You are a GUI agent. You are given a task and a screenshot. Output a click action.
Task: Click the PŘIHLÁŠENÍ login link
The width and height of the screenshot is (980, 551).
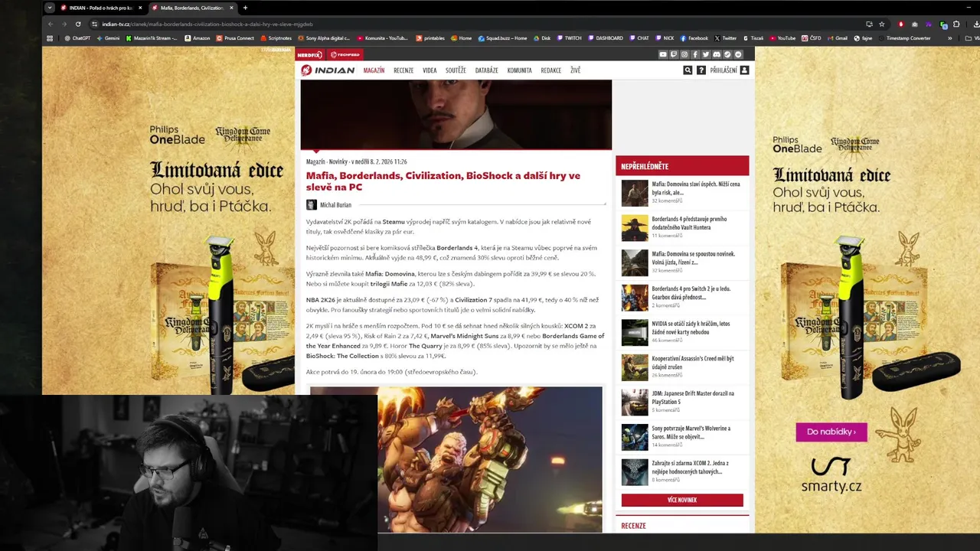tap(724, 70)
